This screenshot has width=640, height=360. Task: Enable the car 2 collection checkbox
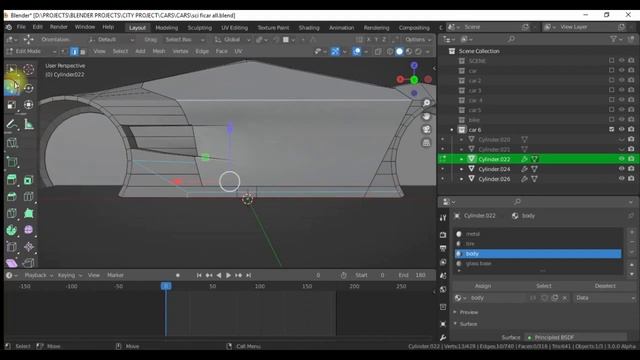611,80
